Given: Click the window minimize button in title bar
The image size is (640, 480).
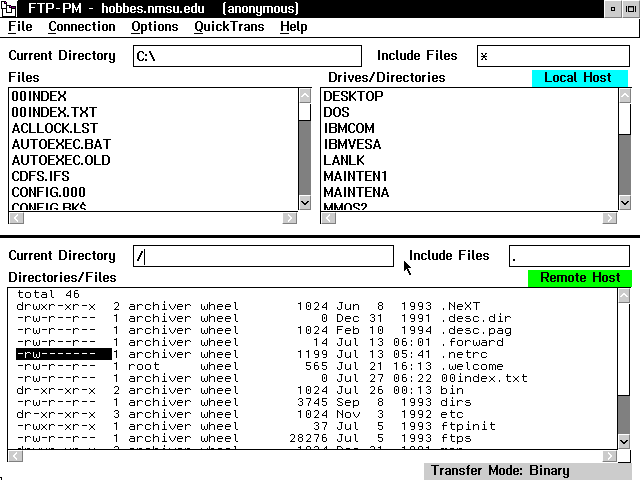Looking at the screenshot, I should coord(613,9).
